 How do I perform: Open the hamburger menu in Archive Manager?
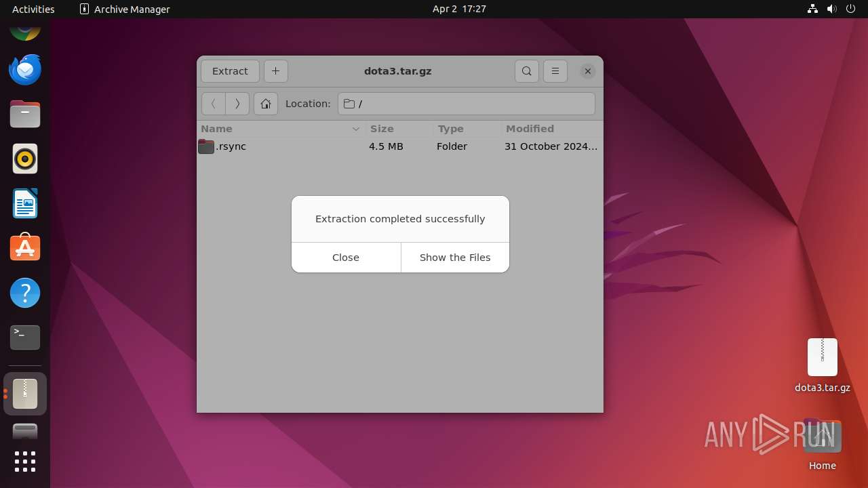tap(555, 70)
